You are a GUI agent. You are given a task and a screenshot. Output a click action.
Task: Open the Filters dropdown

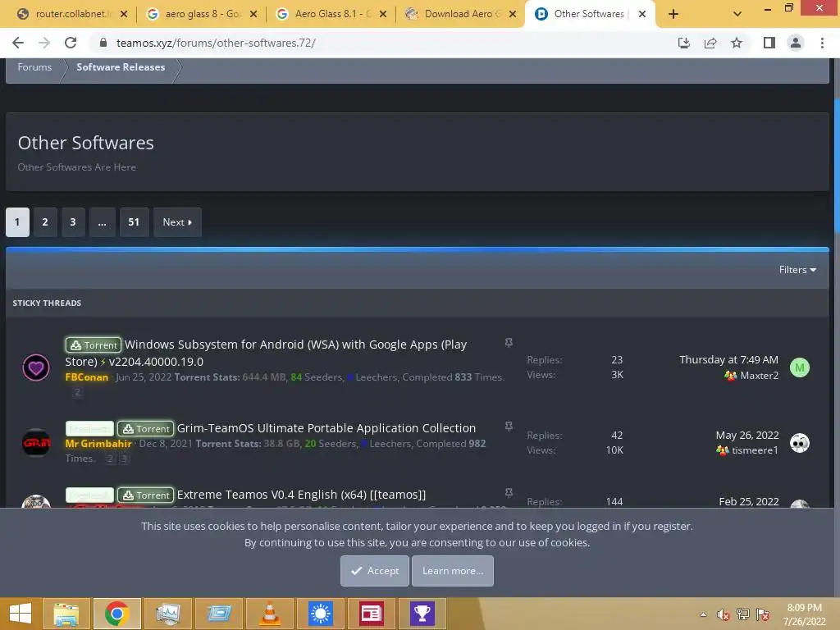797,269
